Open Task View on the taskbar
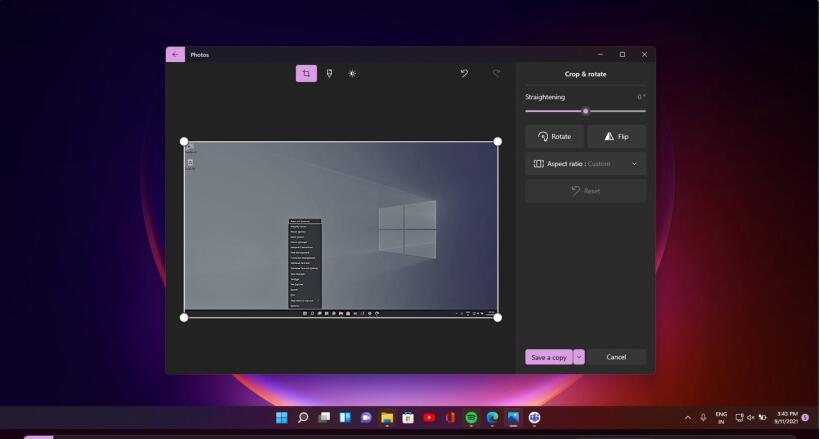The image size is (820, 439). 324,418
